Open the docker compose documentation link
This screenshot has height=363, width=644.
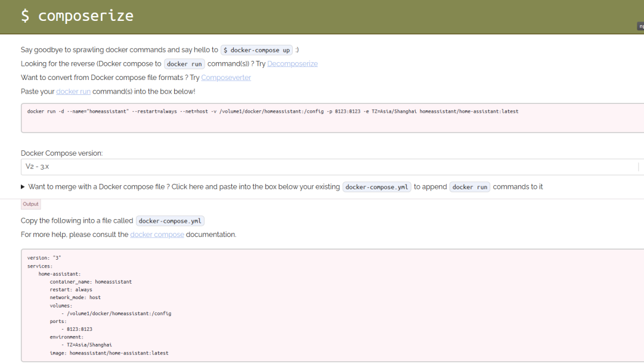point(157,234)
